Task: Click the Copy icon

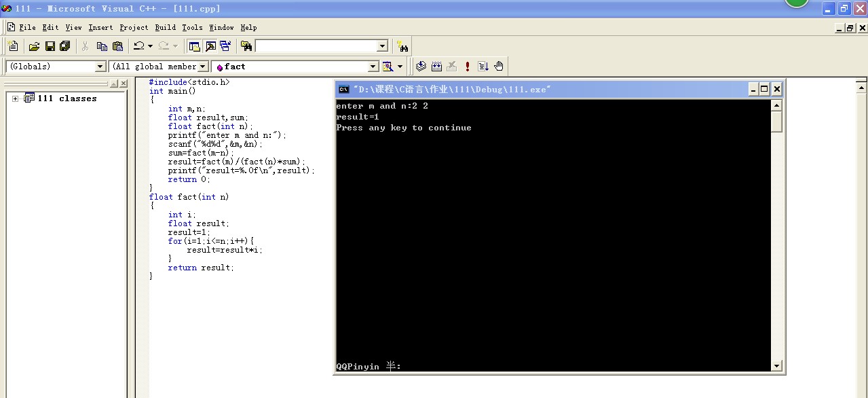Action: click(102, 46)
